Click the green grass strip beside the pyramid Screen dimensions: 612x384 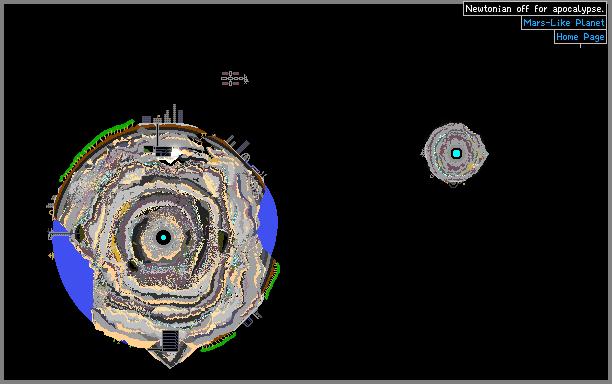pos(218,343)
